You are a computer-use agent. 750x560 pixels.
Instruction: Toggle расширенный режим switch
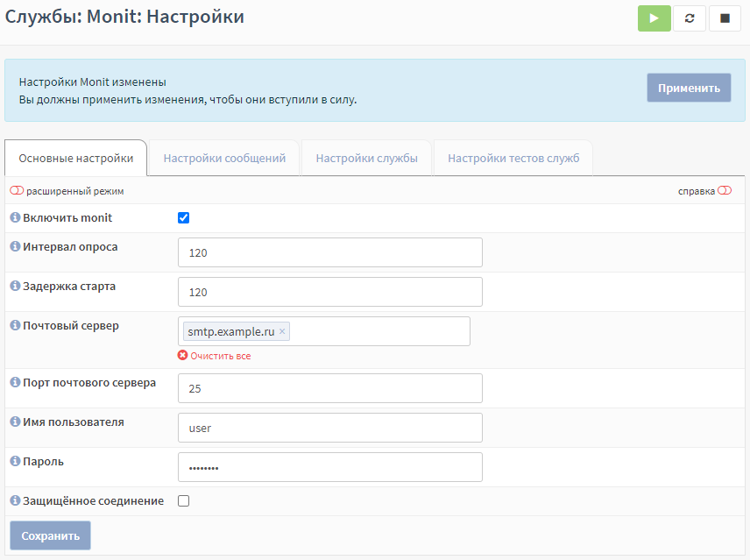click(x=17, y=191)
